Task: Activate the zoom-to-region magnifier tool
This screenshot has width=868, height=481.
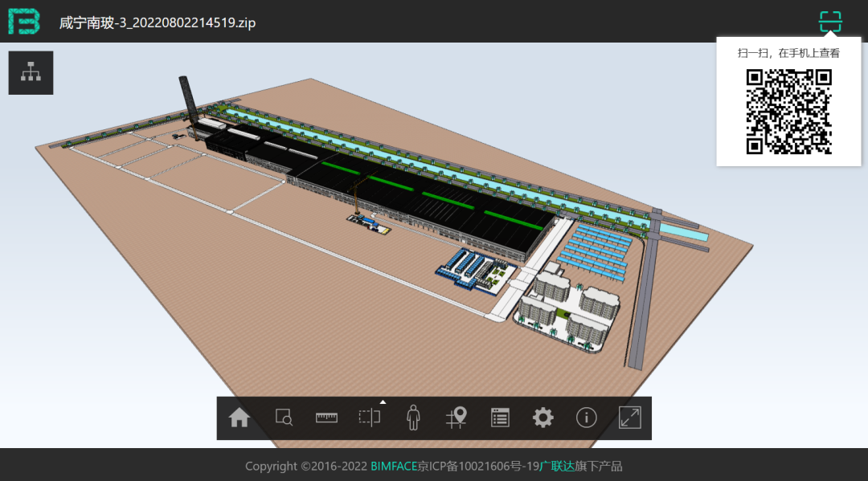Action: pyautogui.click(x=282, y=418)
